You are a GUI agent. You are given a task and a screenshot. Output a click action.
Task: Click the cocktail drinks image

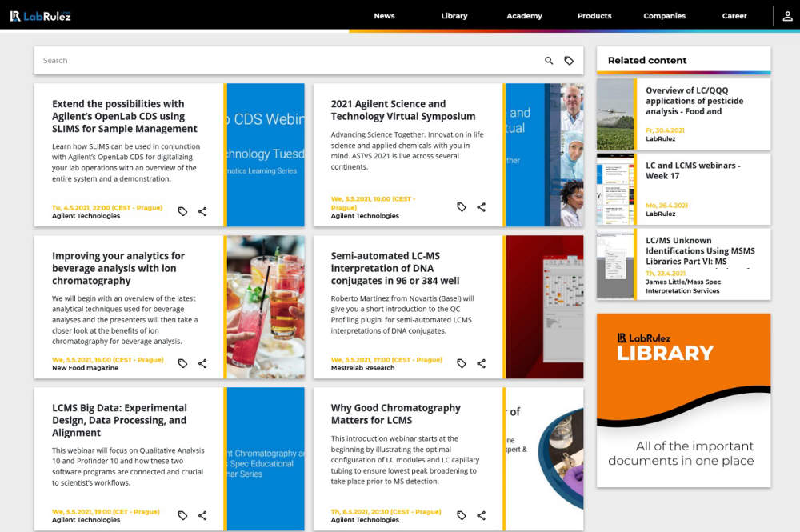[266, 307]
